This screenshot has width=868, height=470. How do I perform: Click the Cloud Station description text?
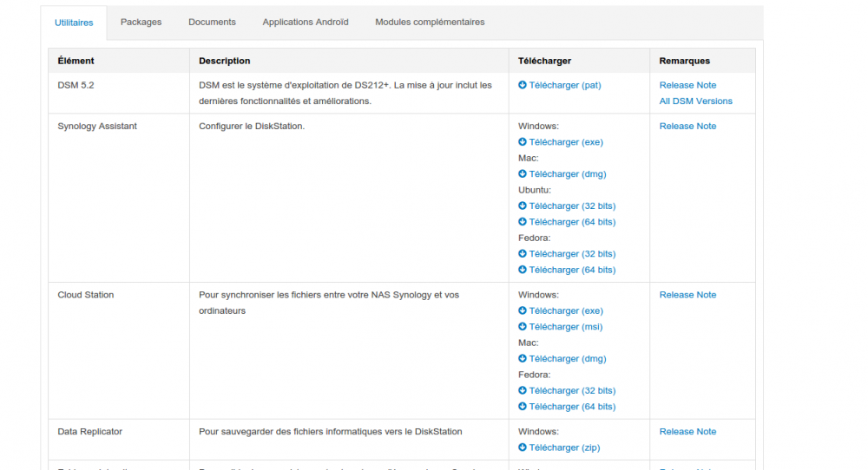[x=329, y=303]
